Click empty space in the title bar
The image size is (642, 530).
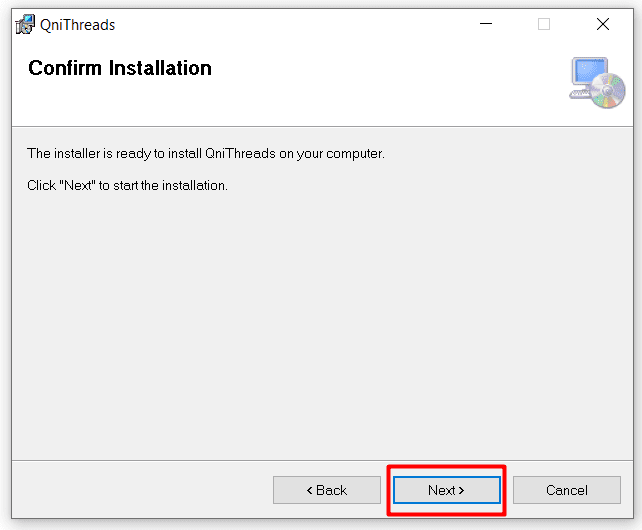300,24
